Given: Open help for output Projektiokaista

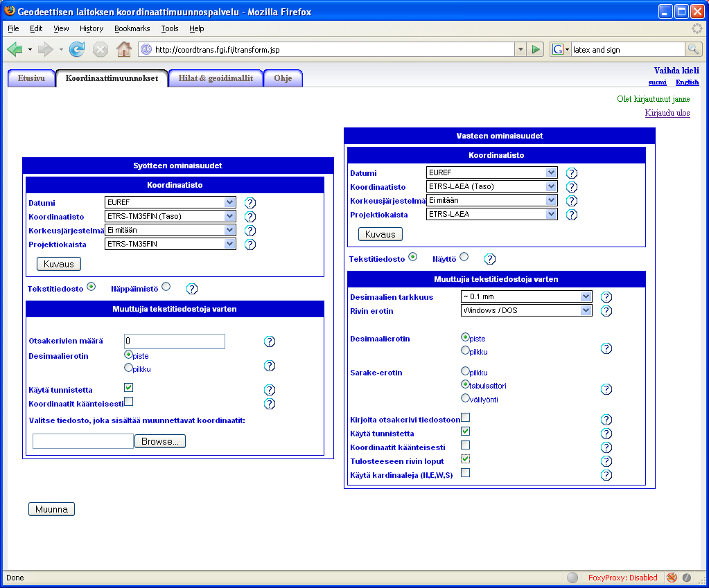Looking at the screenshot, I should tap(572, 215).
